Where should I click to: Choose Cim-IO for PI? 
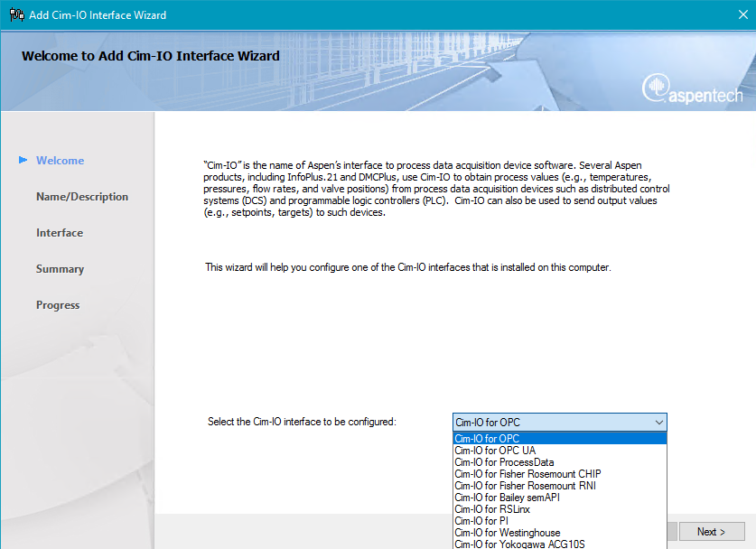[x=560, y=521]
